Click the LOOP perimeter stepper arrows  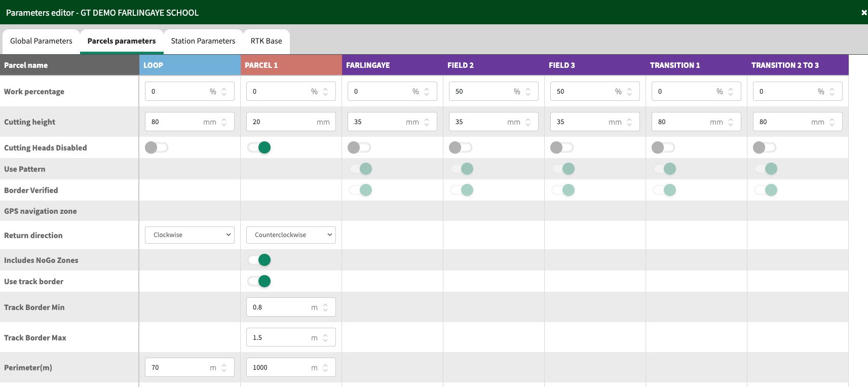pyautogui.click(x=224, y=368)
